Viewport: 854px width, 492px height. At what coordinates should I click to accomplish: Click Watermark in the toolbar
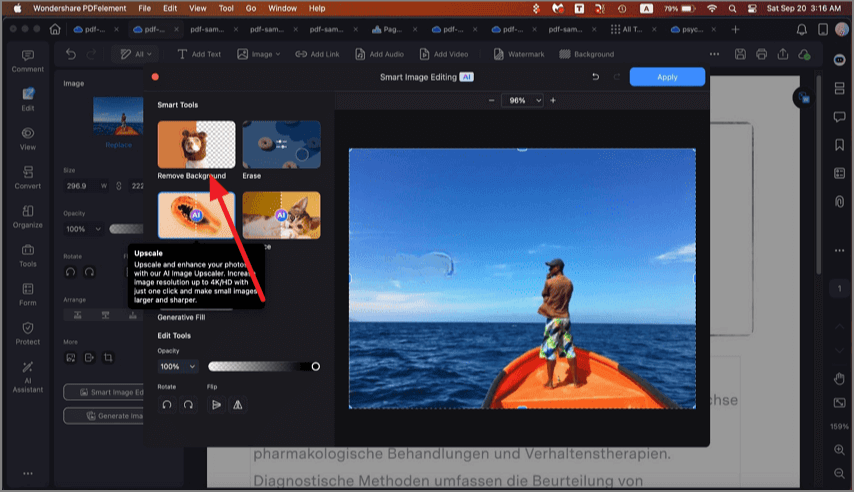519,54
